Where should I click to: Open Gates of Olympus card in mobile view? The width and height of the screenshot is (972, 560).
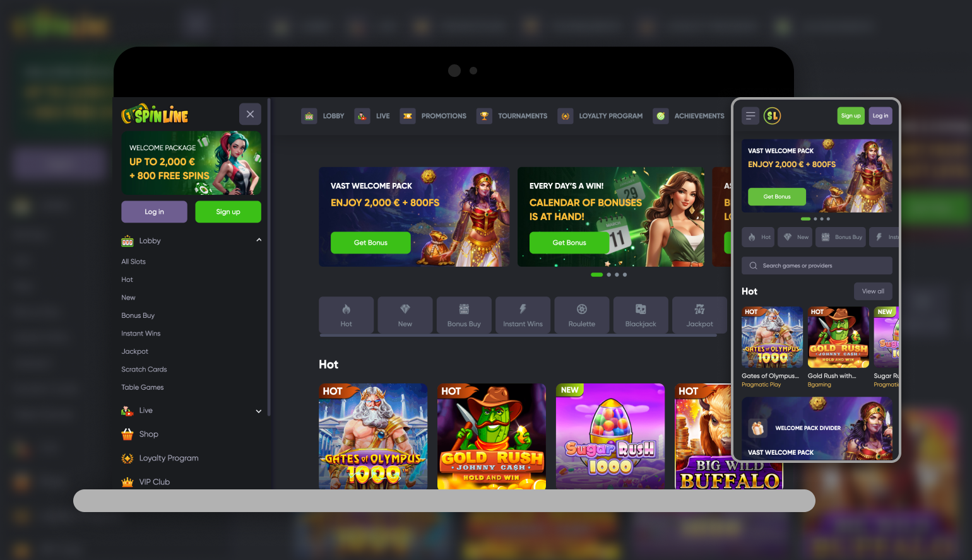coord(772,337)
